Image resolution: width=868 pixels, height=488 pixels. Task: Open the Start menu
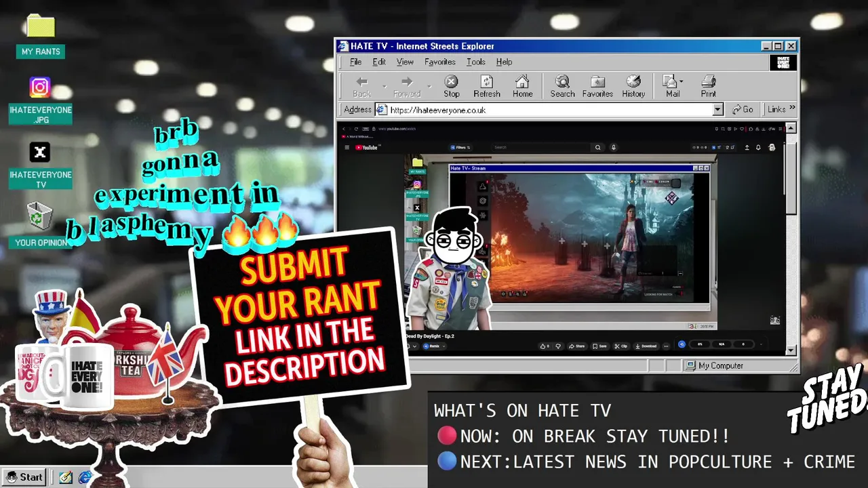click(24, 477)
